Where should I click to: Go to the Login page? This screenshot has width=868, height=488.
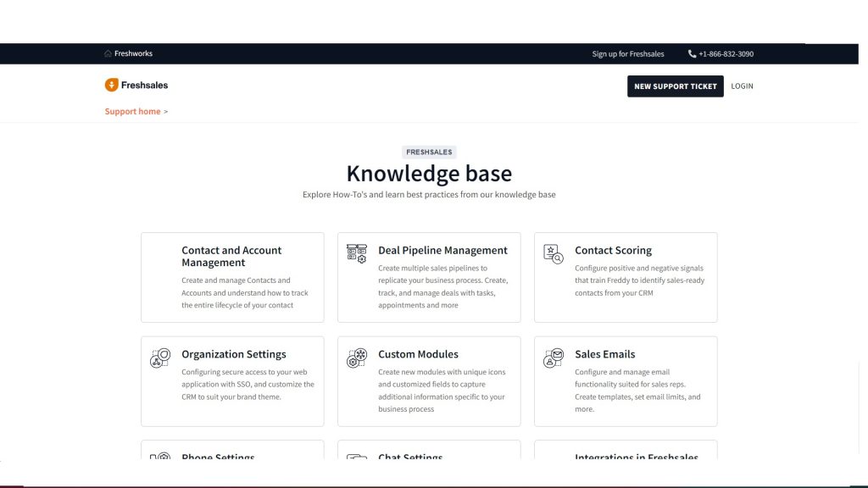(x=742, y=86)
